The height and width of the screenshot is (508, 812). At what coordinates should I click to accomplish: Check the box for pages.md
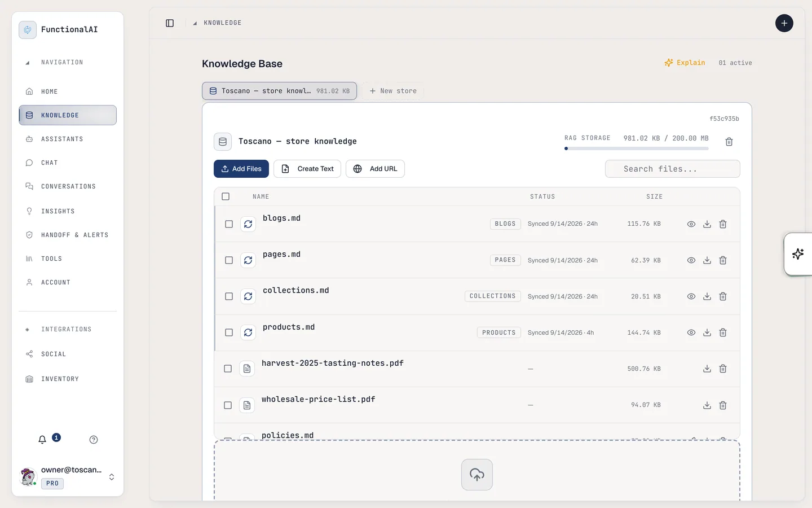(229, 260)
